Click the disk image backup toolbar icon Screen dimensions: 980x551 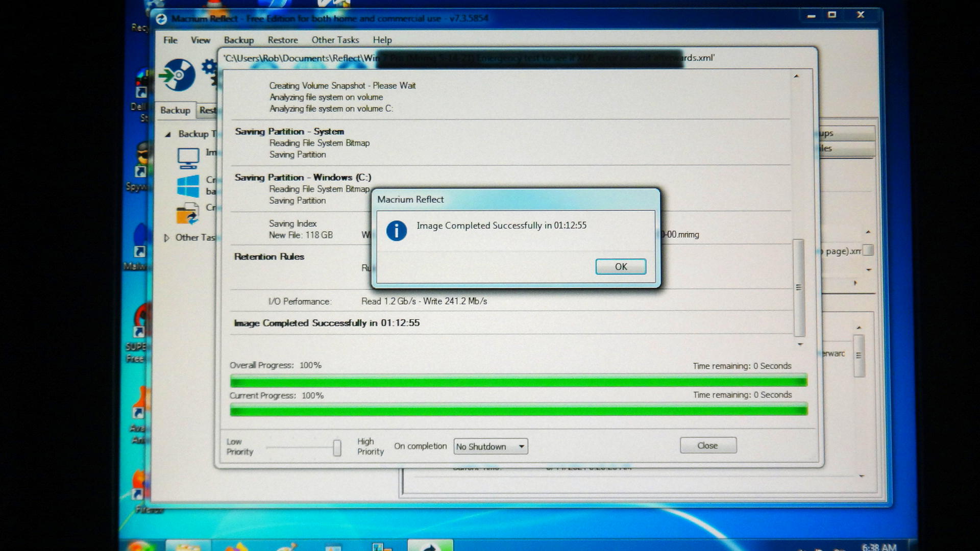pos(177,75)
